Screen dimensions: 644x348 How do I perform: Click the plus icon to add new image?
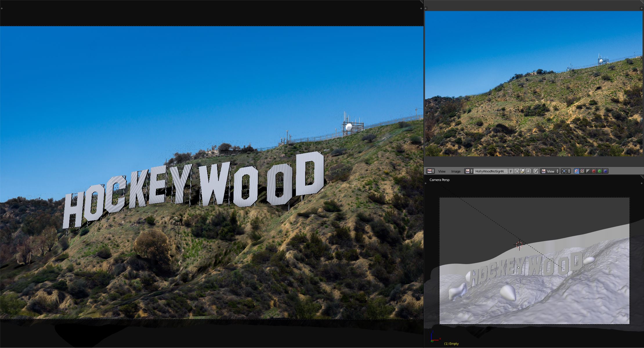click(x=517, y=171)
